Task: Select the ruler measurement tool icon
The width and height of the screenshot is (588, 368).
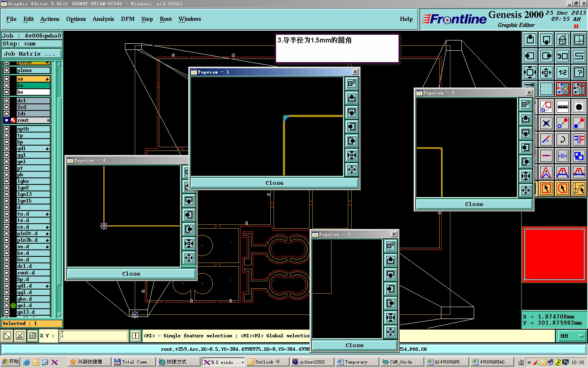Action: (563, 107)
